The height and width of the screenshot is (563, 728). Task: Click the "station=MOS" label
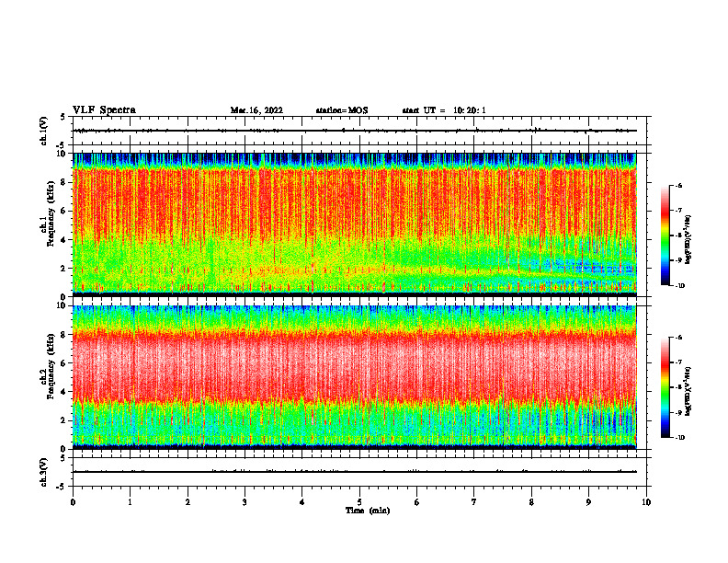coord(342,110)
